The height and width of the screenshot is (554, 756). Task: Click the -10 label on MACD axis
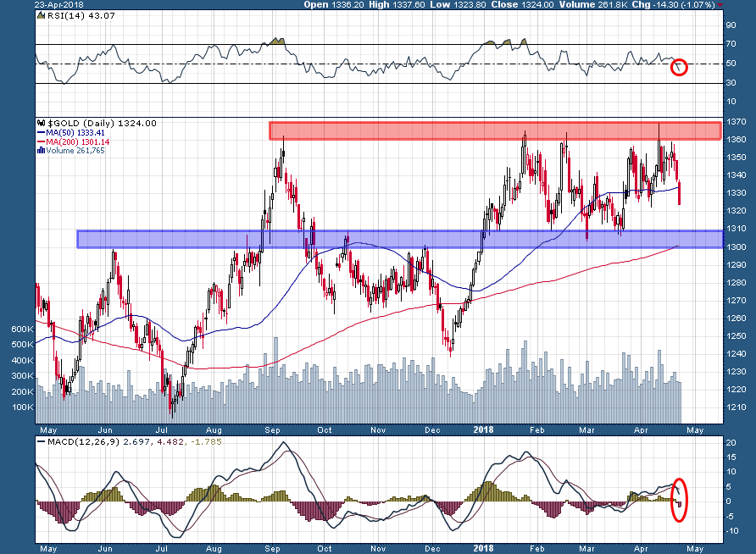(x=732, y=531)
